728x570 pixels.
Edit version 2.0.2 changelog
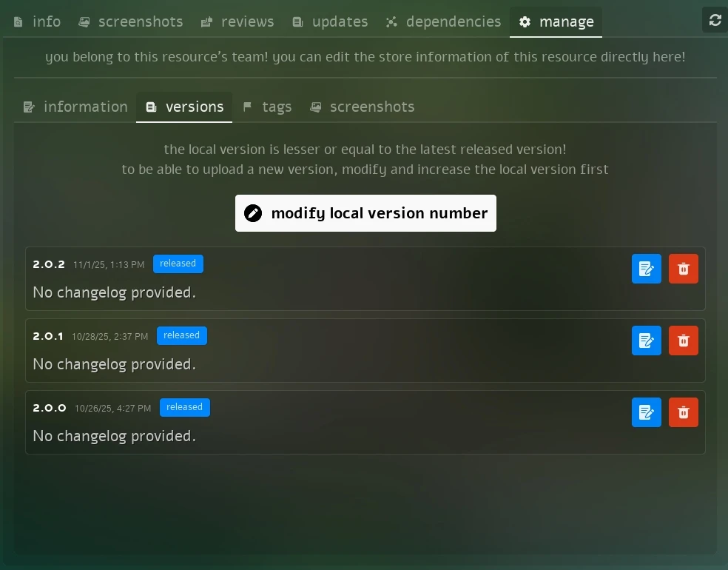click(646, 269)
